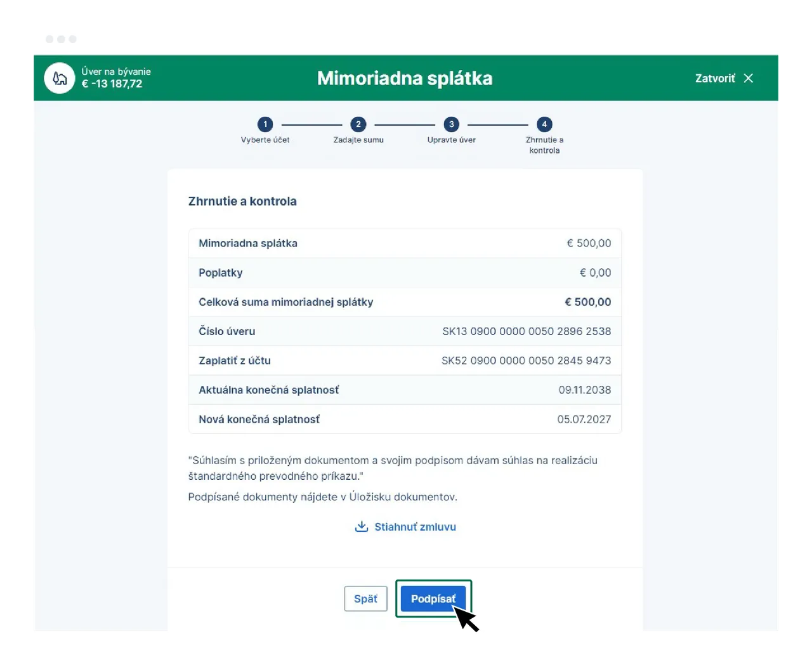
Task: Click the Nová konečná splatnosť label
Action: [259, 419]
